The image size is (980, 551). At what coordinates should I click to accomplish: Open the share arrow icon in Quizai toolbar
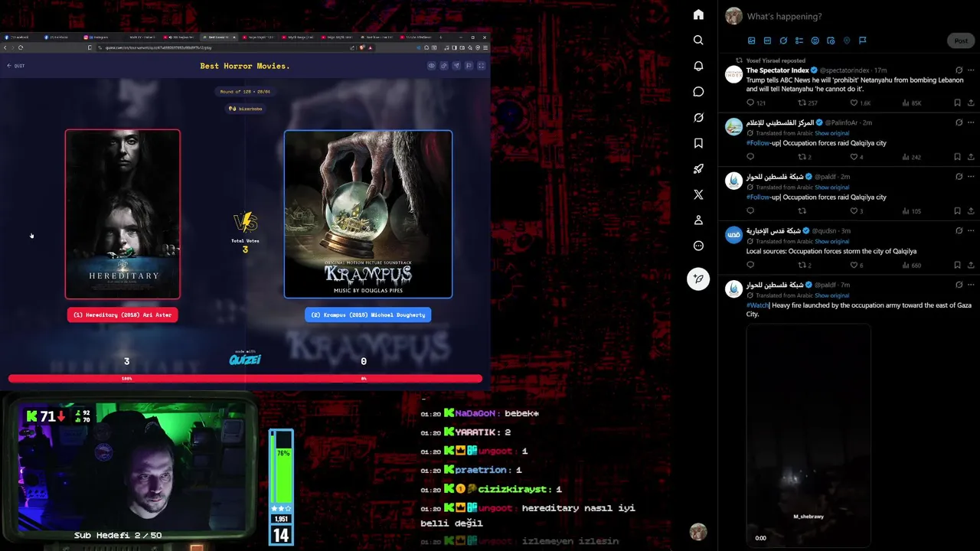point(456,66)
